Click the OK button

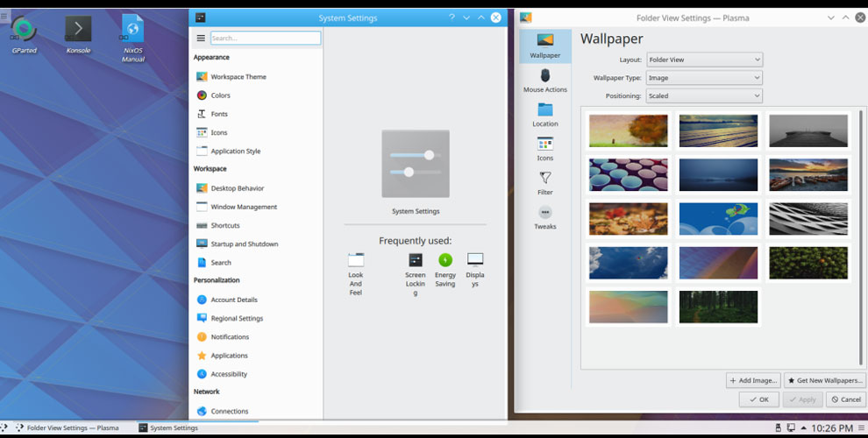click(x=759, y=399)
